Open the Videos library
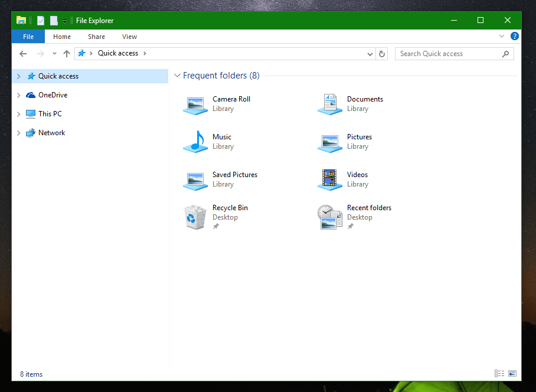 point(357,174)
